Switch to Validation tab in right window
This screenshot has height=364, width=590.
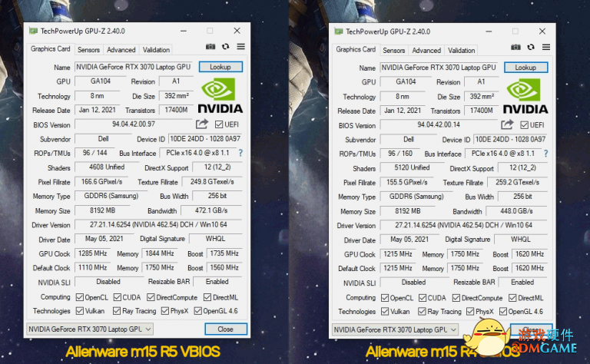(x=461, y=50)
